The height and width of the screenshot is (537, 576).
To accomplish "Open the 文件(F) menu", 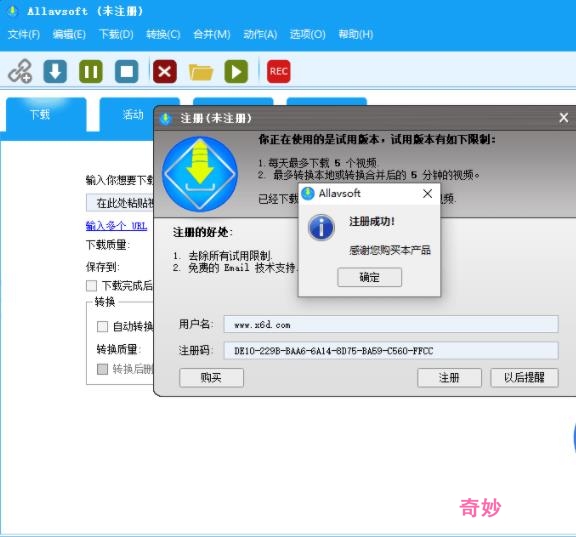I will click(24, 35).
